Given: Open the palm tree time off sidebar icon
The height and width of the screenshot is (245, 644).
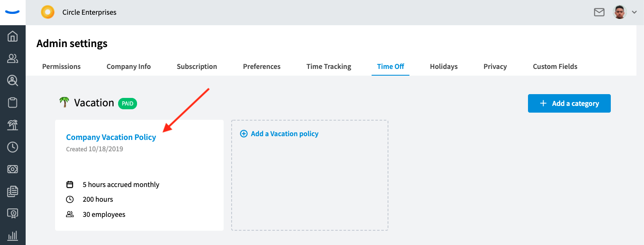Looking at the screenshot, I should 13,125.
